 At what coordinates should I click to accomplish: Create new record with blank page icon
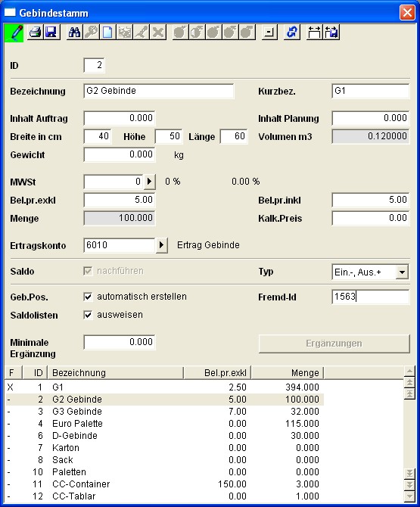[x=107, y=33]
